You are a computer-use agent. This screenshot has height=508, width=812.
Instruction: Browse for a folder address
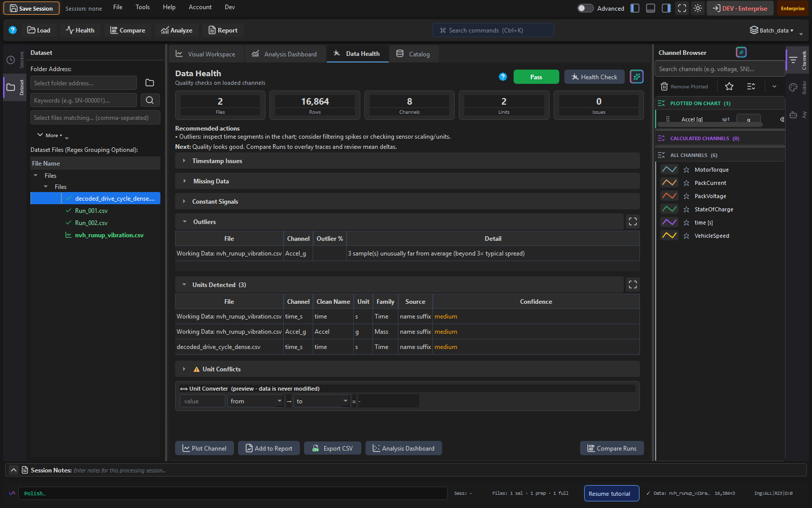click(150, 83)
